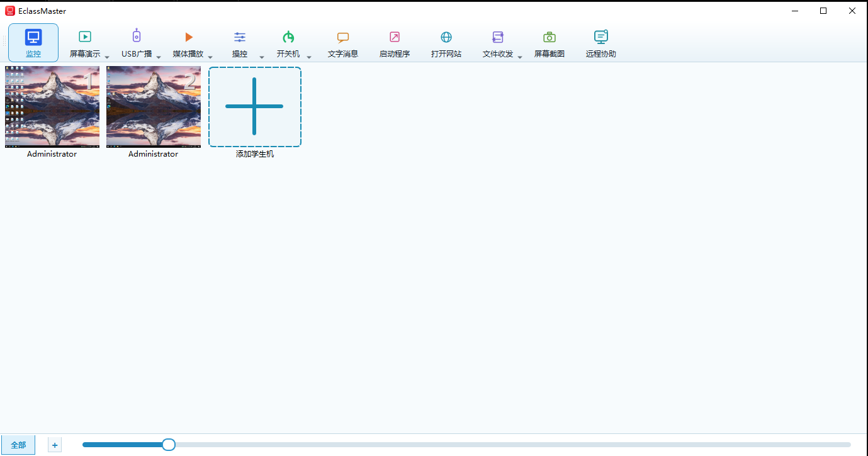Expand the 操控 dropdown arrow

(x=262, y=57)
